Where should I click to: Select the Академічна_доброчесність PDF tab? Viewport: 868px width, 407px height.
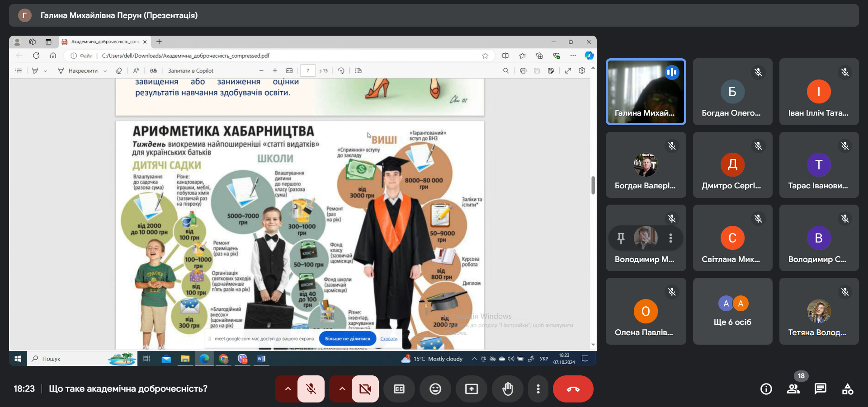click(x=105, y=42)
